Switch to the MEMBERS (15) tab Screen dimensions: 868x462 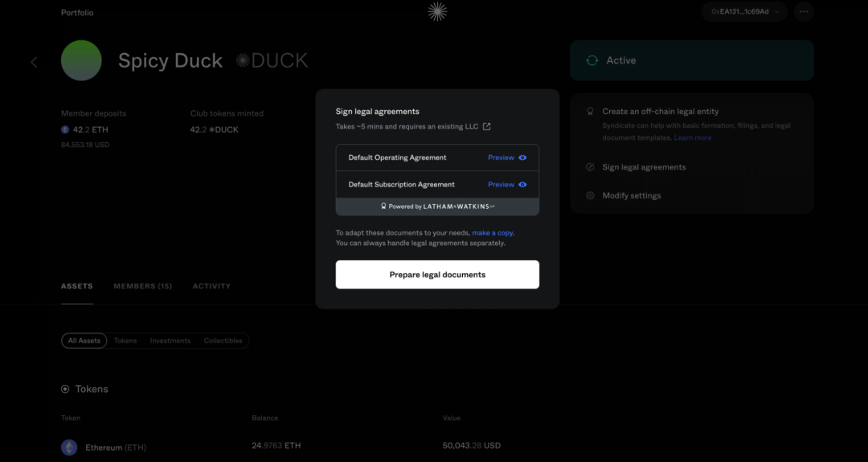coord(143,286)
